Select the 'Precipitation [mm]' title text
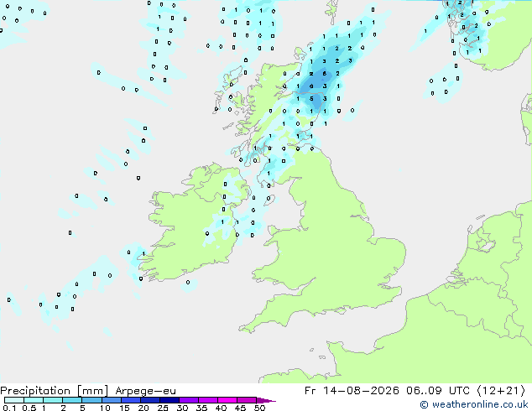Screen dimensions: 532x411 point(55,391)
